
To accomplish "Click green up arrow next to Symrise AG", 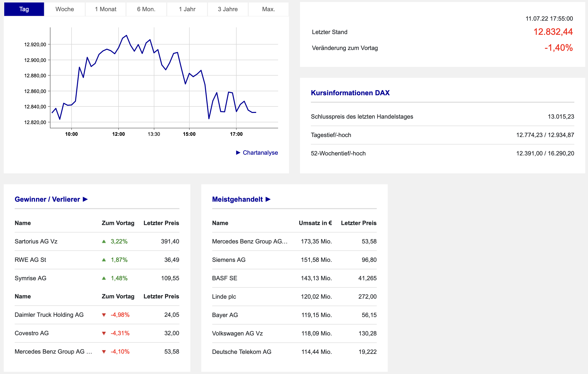I will (104, 278).
